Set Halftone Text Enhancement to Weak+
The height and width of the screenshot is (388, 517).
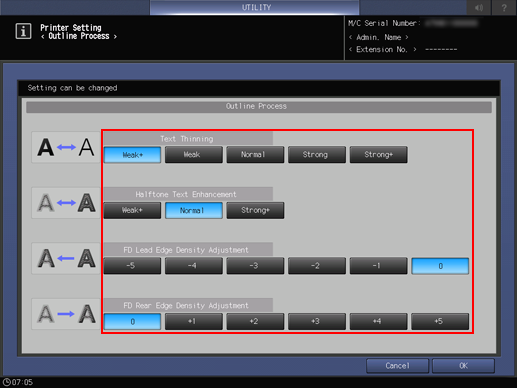click(132, 210)
